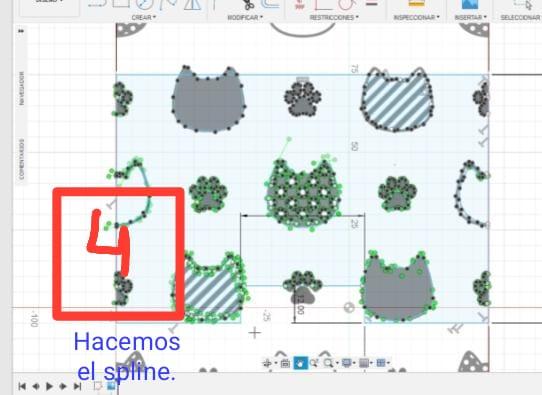This screenshot has height=395, width=542.
Task: Jump to timeline start
Action: coord(22,386)
